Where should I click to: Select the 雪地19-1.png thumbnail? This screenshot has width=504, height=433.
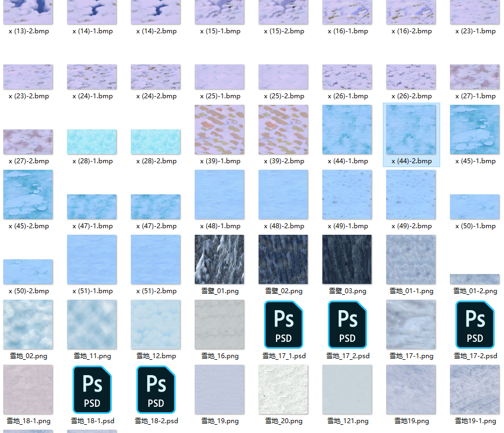pyautogui.click(x=475, y=389)
